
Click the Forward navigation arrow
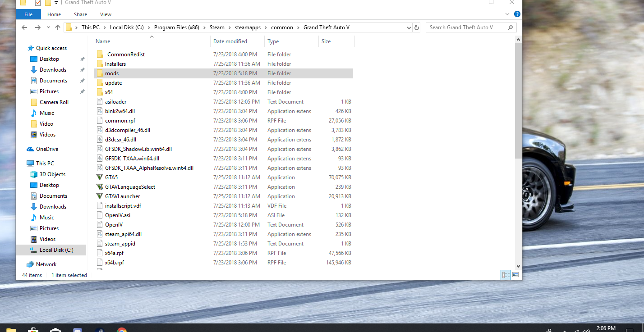coord(38,27)
